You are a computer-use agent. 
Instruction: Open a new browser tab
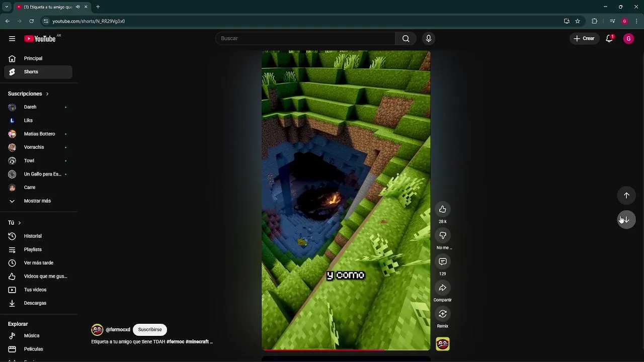(x=98, y=7)
